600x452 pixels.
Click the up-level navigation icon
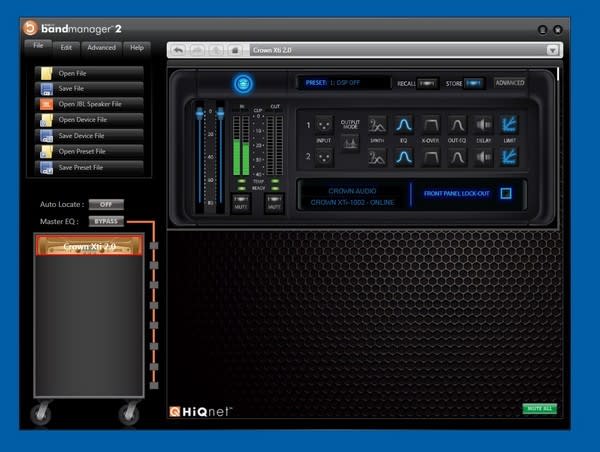tap(216, 50)
